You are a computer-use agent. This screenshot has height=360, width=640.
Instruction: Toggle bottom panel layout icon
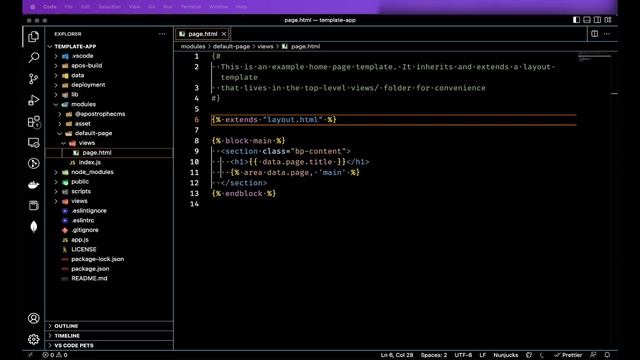point(587,20)
